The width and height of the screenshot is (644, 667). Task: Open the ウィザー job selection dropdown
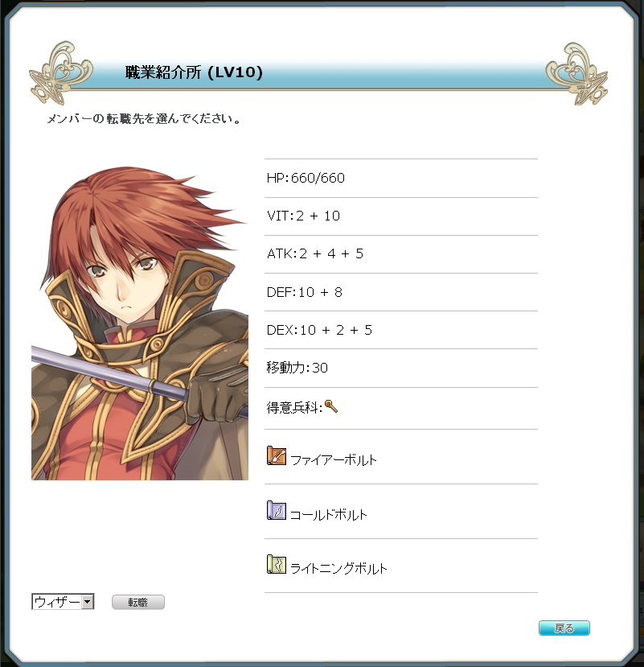(x=63, y=602)
